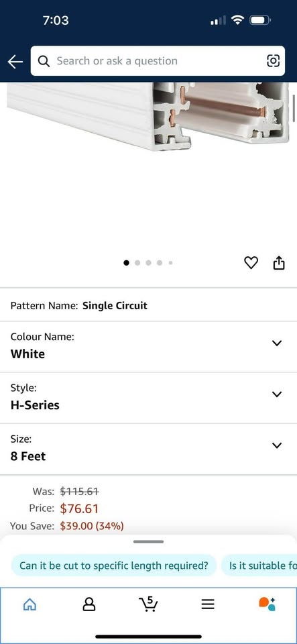Open the Rufus AI assistant icon
The image size is (297, 644).
click(x=267, y=604)
